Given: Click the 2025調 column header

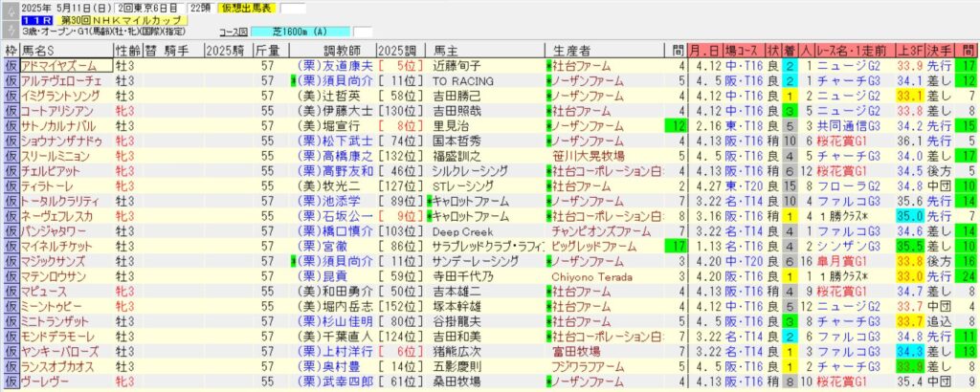Looking at the screenshot, I should pyautogui.click(x=400, y=52).
